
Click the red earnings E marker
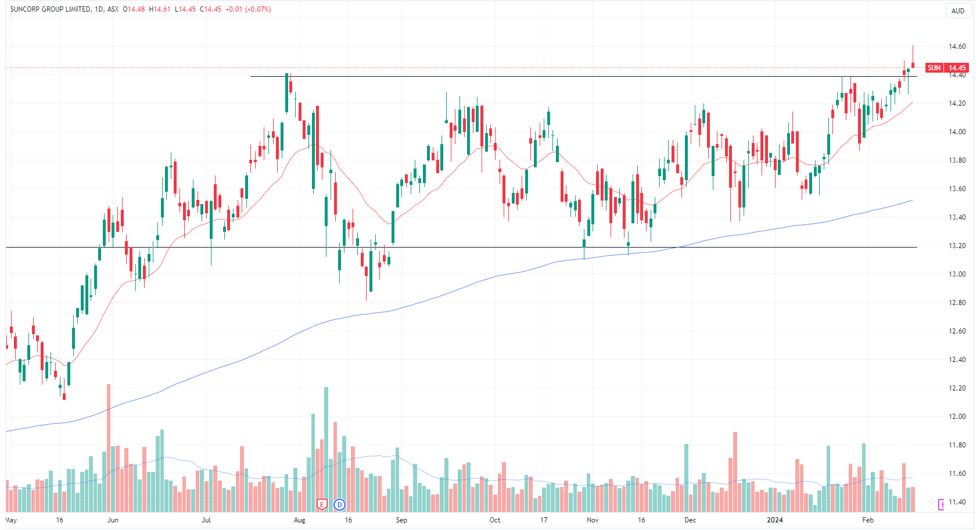(322, 504)
